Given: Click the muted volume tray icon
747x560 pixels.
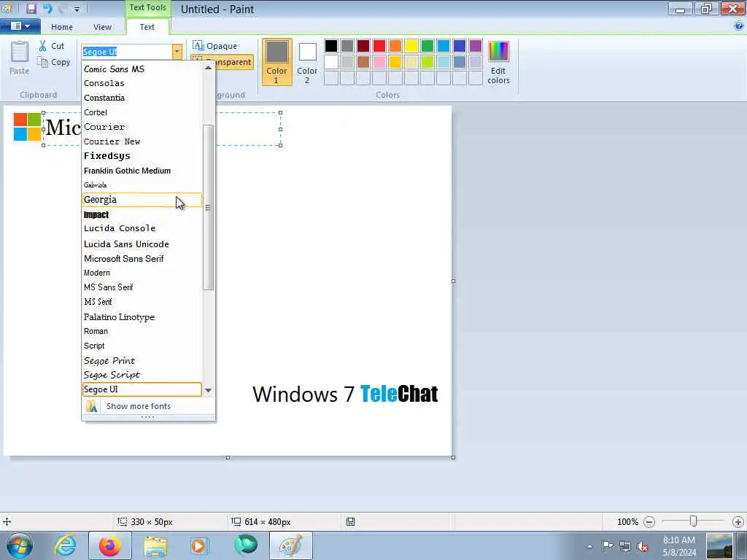Looking at the screenshot, I should point(643,546).
